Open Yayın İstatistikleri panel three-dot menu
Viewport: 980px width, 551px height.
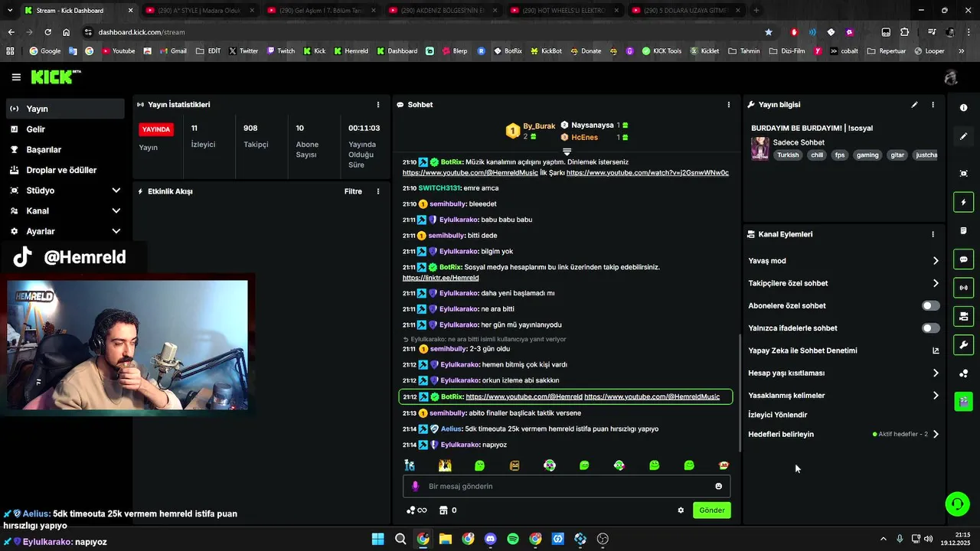coord(377,105)
